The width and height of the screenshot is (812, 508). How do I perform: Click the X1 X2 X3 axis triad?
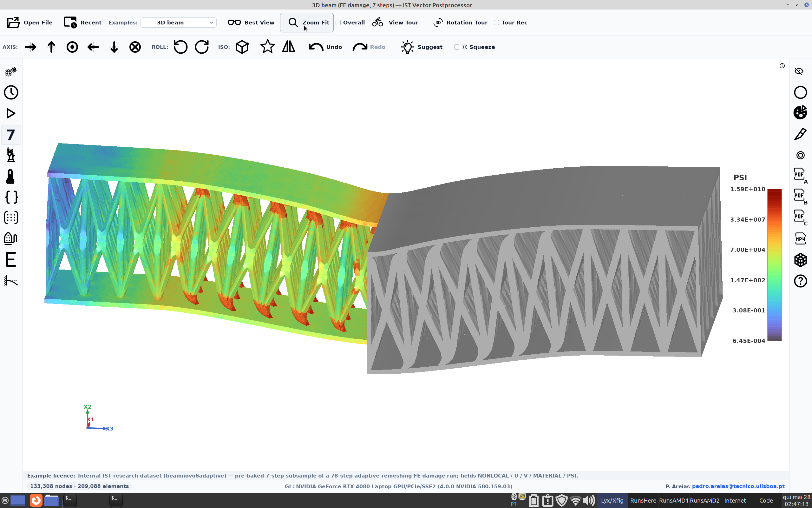click(x=98, y=418)
